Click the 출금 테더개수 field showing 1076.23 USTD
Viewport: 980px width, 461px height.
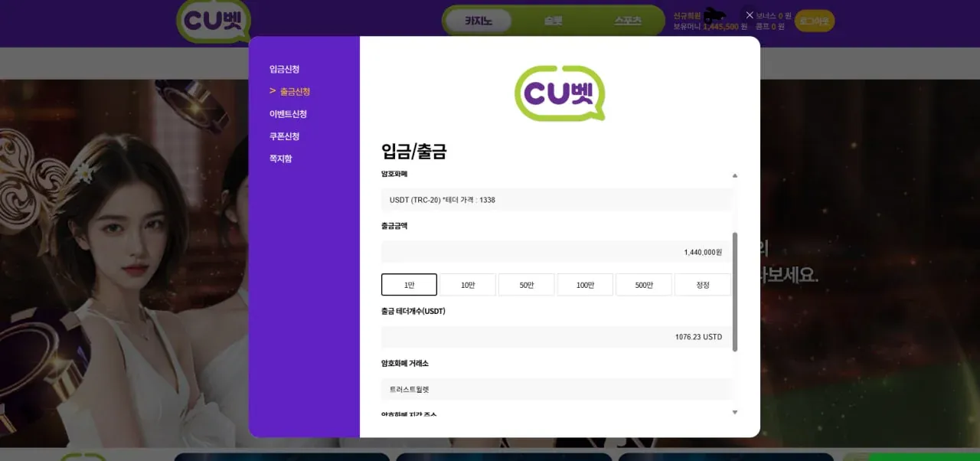[556, 337]
